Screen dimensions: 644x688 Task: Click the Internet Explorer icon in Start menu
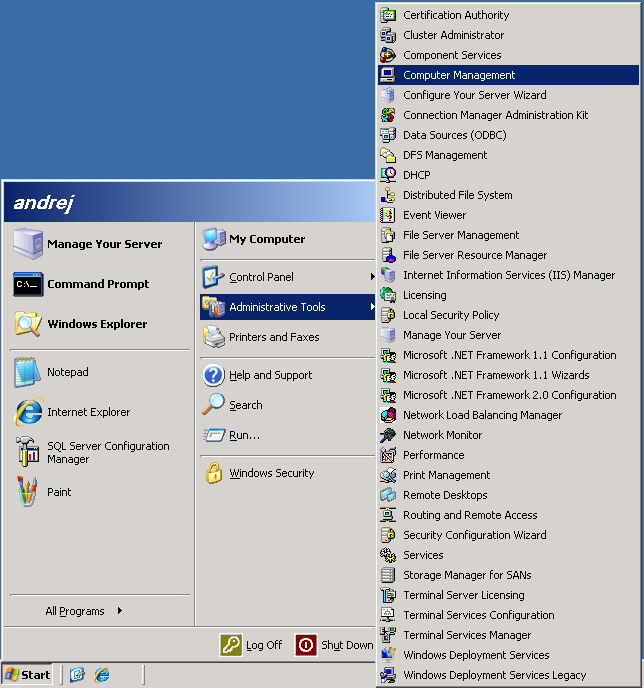click(x=29, y=412)
